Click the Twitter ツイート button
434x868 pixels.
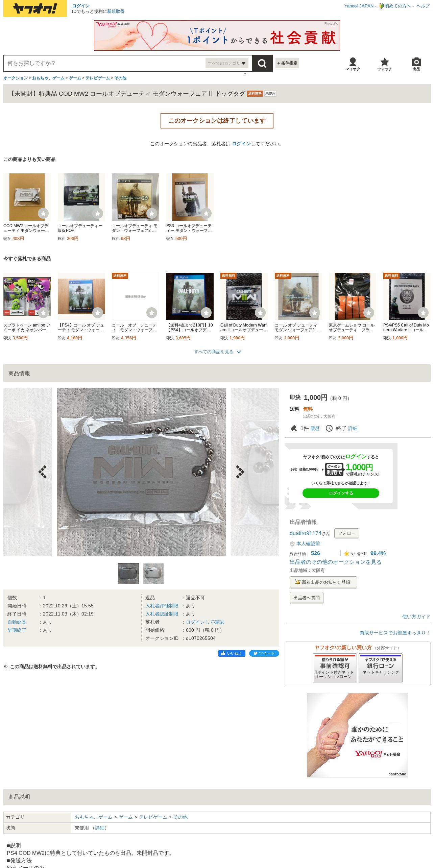(x=264, y=653)
